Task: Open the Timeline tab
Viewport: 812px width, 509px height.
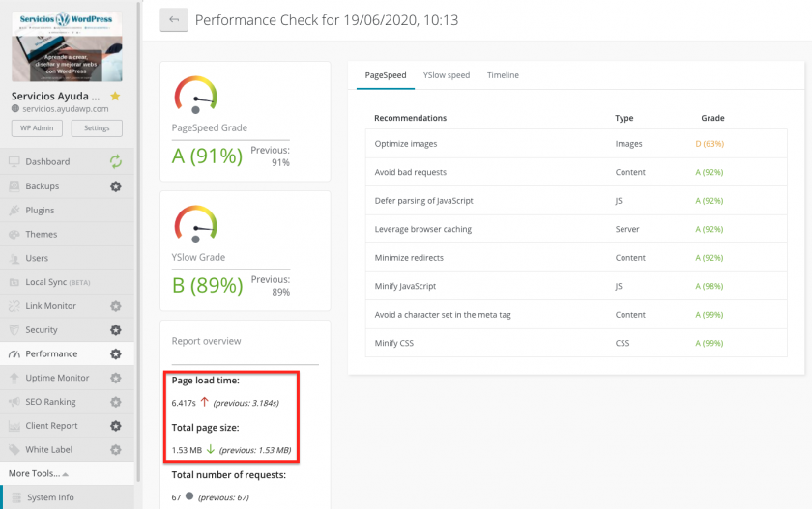Action: click(x=503, y=75)
